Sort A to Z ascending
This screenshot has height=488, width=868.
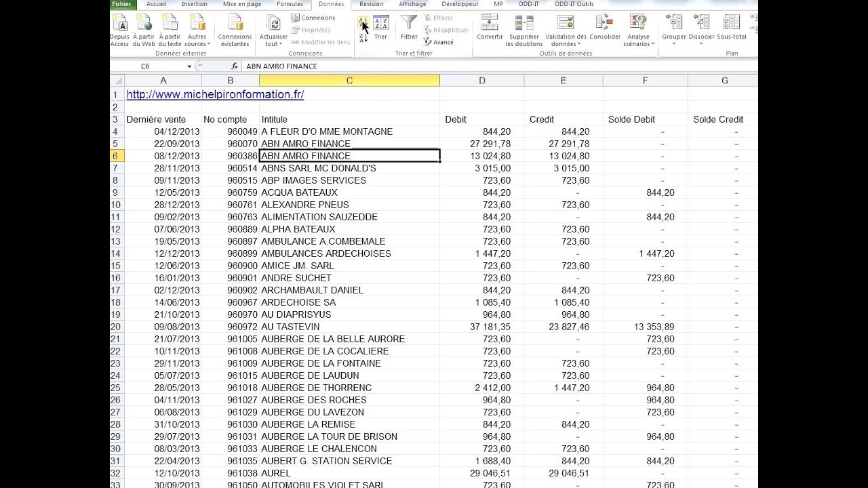click(x=363, y=22)
